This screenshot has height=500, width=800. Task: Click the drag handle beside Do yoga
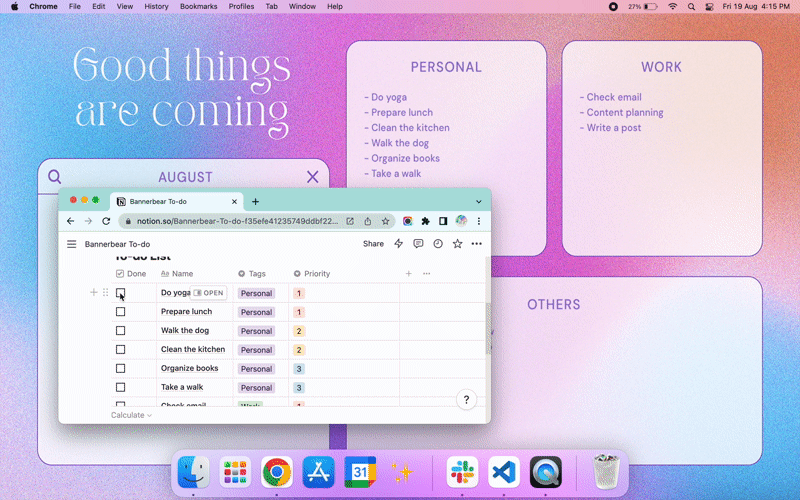click(x=106, y=292)
